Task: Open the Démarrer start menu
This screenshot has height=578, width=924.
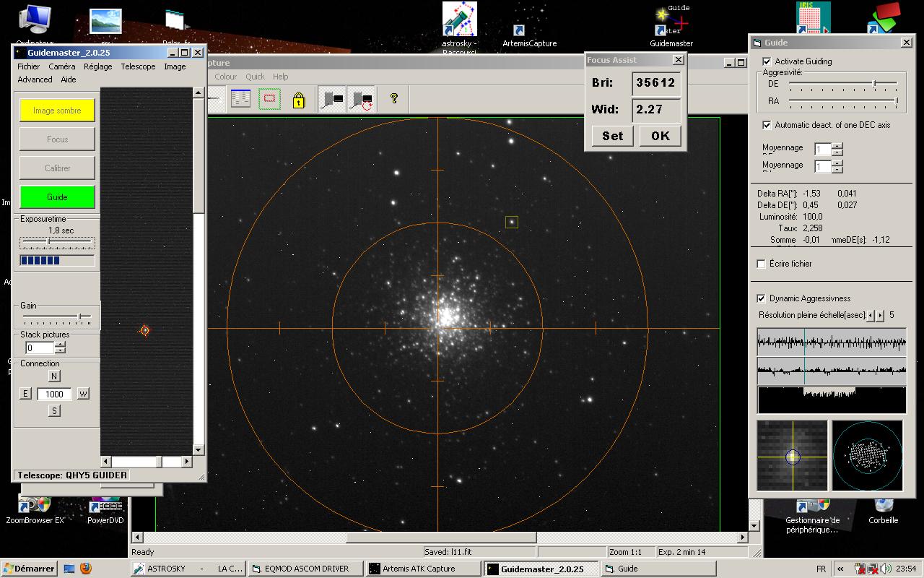Action: pyautogui.click(x=29, y=569)
